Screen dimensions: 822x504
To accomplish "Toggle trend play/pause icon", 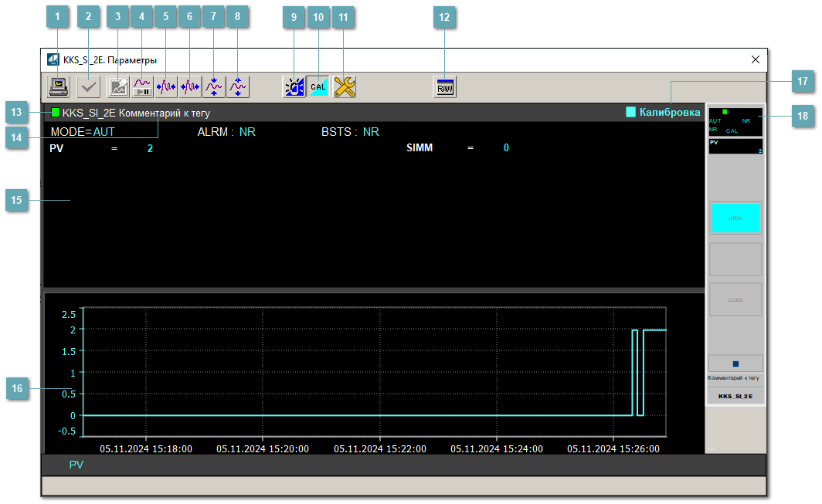I will 142,87.
